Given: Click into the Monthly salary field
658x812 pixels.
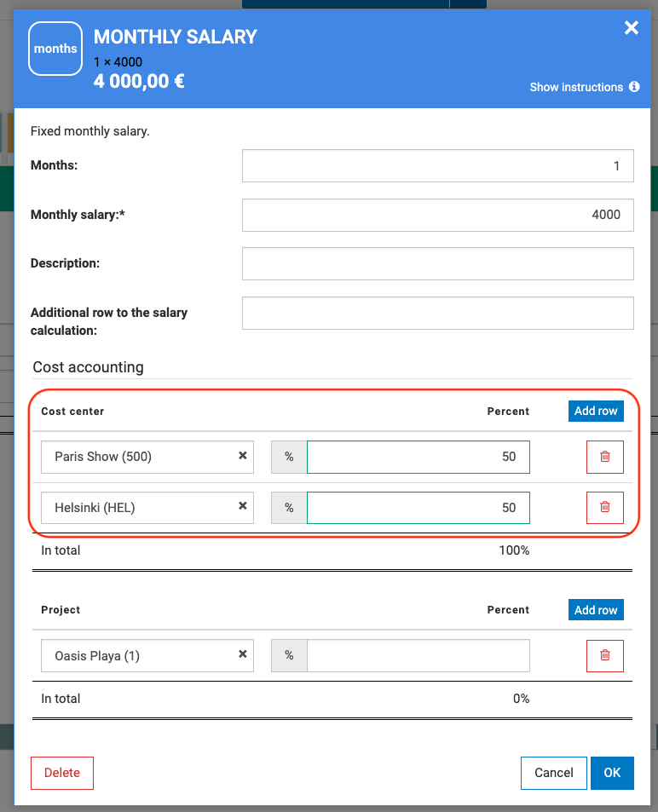Looking at the screenshot, I should pos(437,216).
